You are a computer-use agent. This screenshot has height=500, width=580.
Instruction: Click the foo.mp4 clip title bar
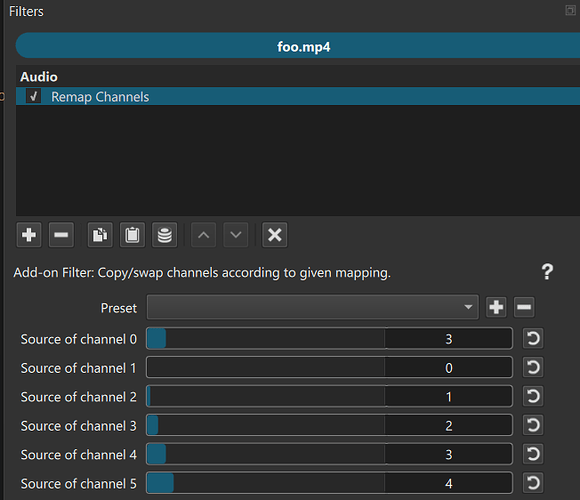pos(298,45)
